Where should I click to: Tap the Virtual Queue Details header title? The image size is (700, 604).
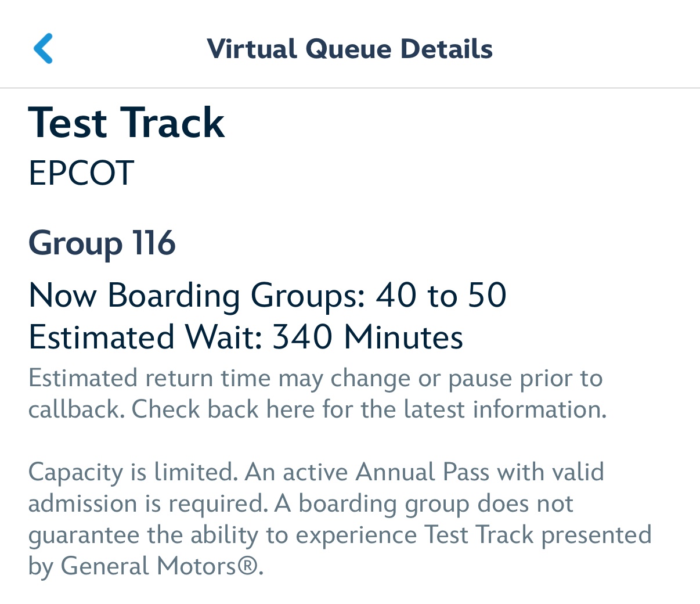350,49
